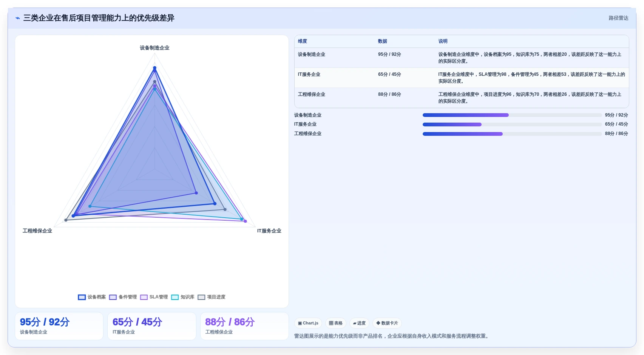Toggle the 项目进度 legend series
The image size is (644, 355).
coord(212,297)
